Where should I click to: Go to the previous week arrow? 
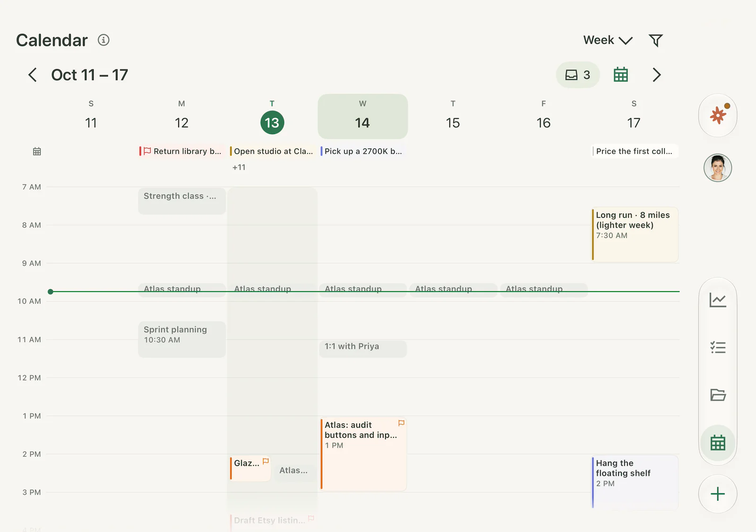(x=33, y=75)
